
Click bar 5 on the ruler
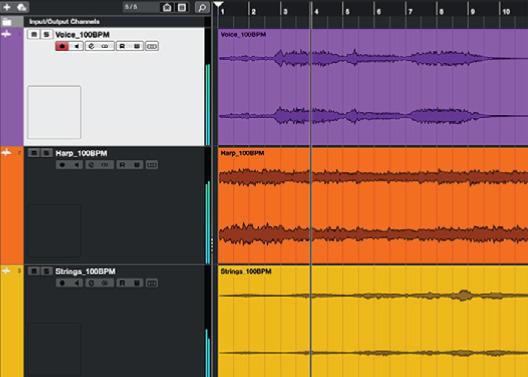coord(348,12)
